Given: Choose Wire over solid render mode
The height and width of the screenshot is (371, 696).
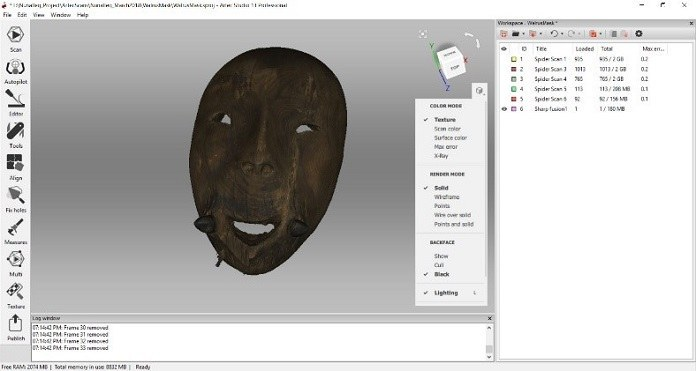Looking at the screenshot, I should 452,215.
